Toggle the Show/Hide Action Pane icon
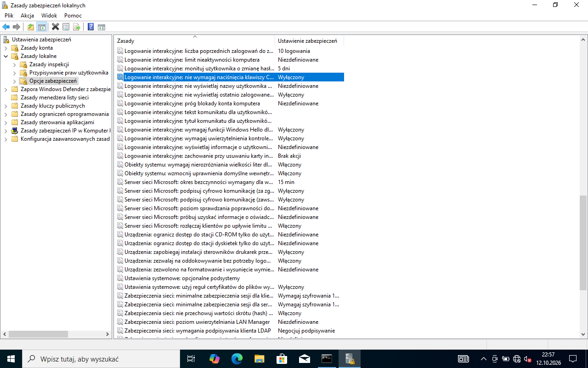The image size is (588, 368). click(x=102, y=27)
